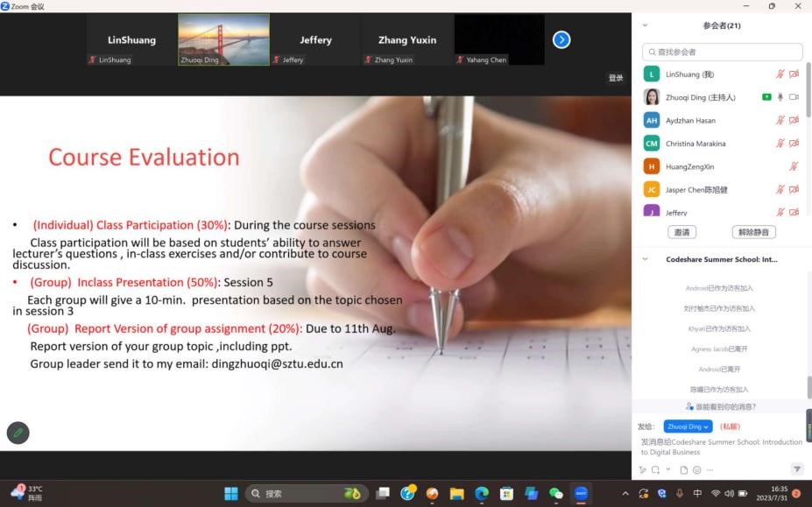
Task: Select the LinShuang video thumbnail
Action: (x=131, y=40)
